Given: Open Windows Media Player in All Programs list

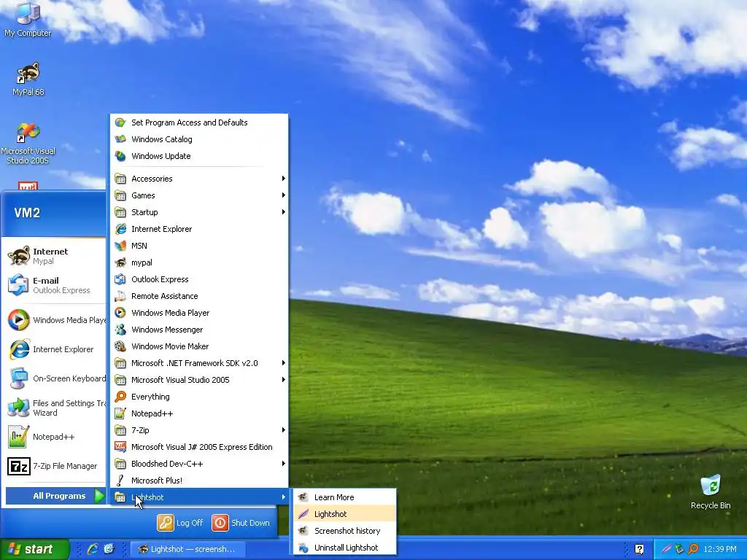Looking at the screenshot, I should tap(199, 313).
